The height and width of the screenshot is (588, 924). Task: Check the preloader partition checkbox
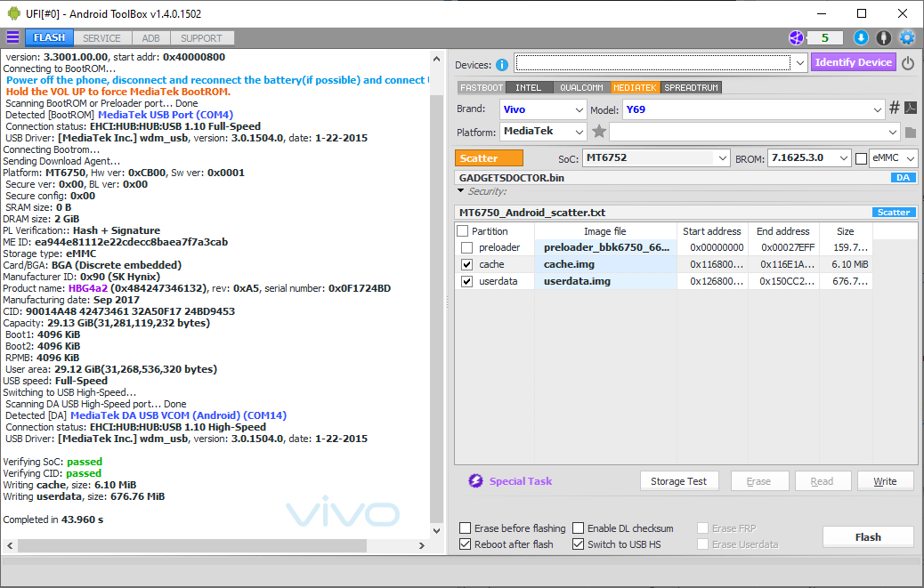click(467, 247)
